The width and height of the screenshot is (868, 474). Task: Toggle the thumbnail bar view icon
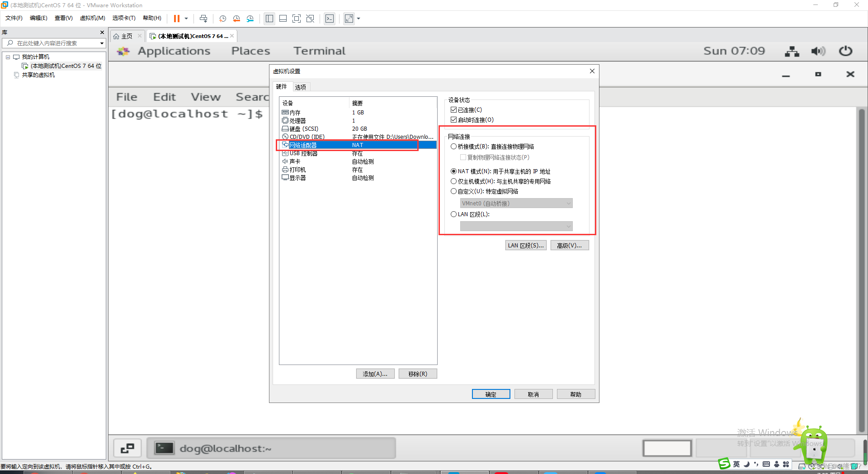click(x=283, y=19)
